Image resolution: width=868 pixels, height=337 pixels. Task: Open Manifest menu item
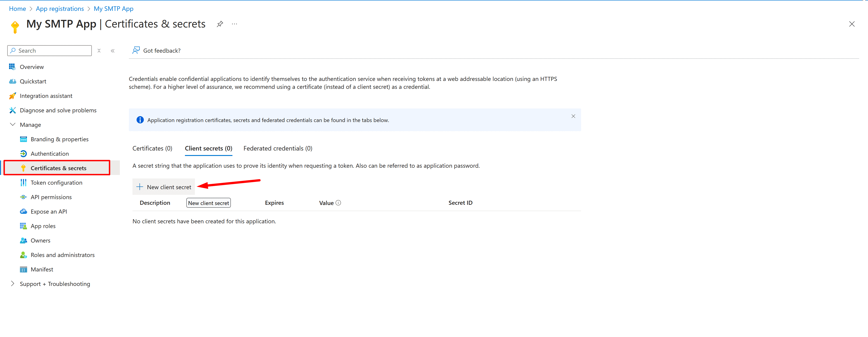coord(42,269)
